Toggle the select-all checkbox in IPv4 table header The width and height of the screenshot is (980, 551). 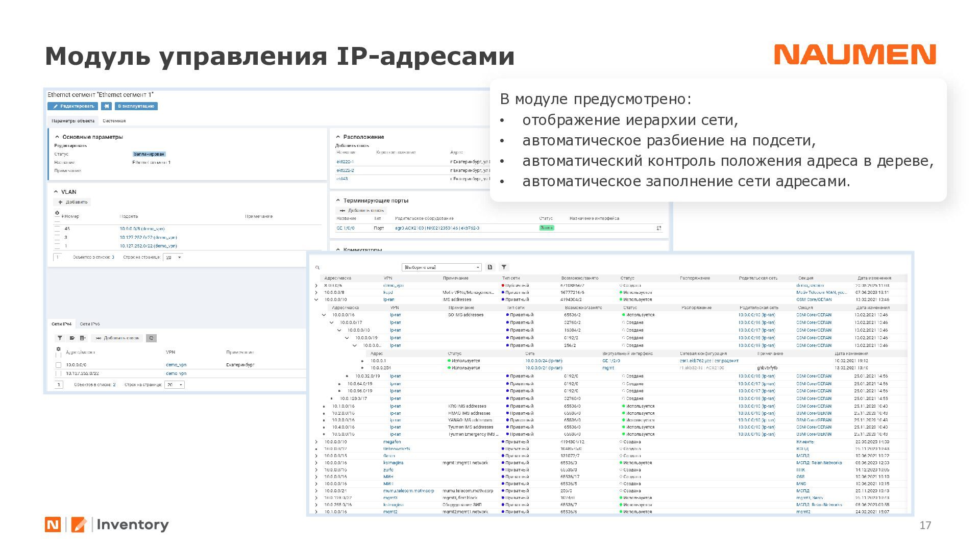(x=58, y=355)
